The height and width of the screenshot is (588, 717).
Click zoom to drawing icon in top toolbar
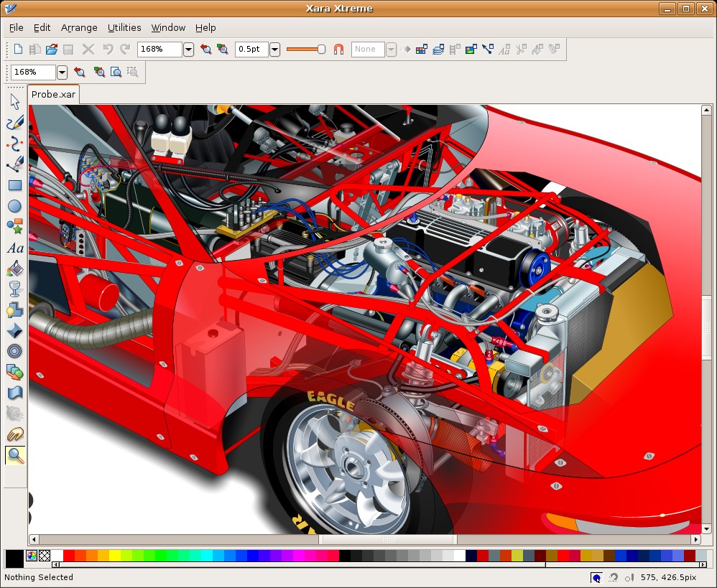[223, 49]
